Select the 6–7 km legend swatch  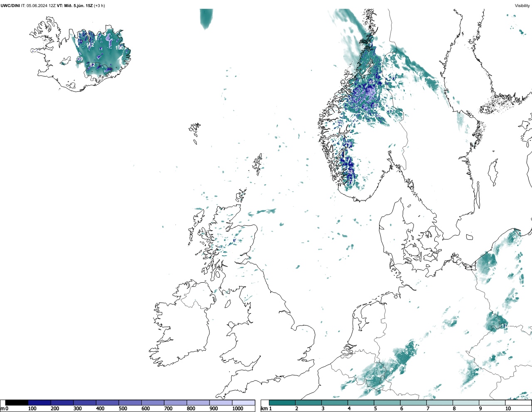[413, 403]
